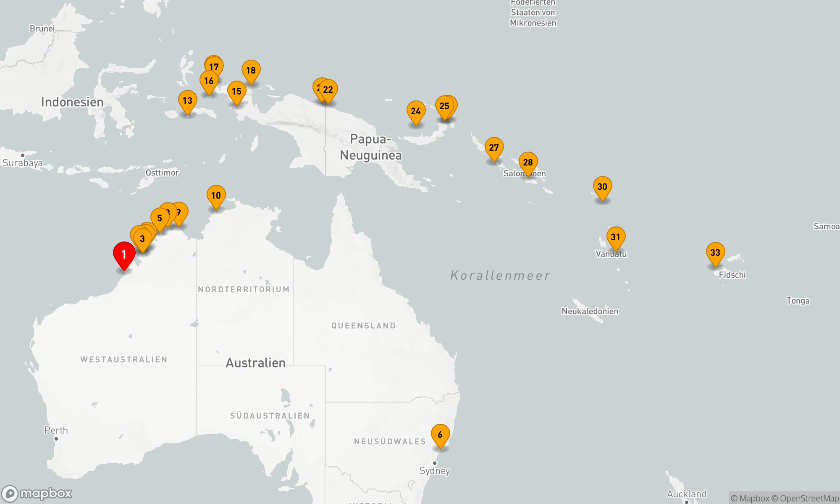This screenshot has width=840, height=504.
Task: Click marker 31 above Vanuatu
Action: (x=616, y=237)
